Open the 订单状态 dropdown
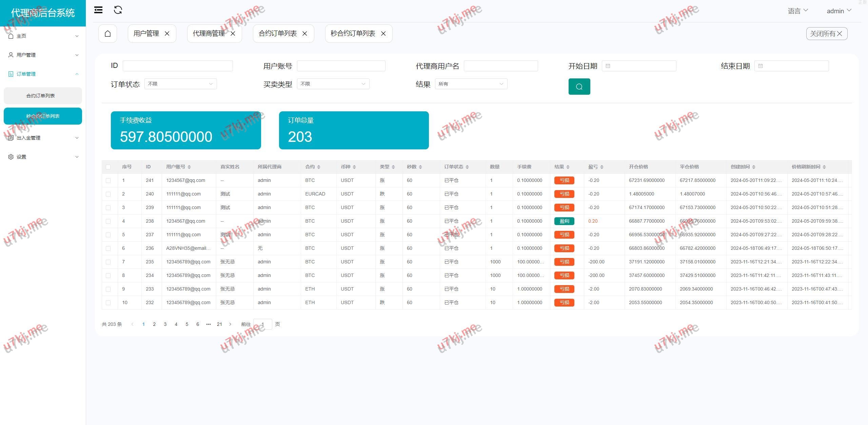 pyautogui.click(x=180, y=84)
